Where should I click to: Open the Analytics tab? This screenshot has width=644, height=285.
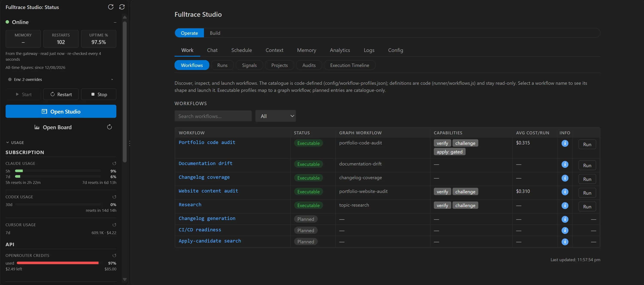coord(340,50)
